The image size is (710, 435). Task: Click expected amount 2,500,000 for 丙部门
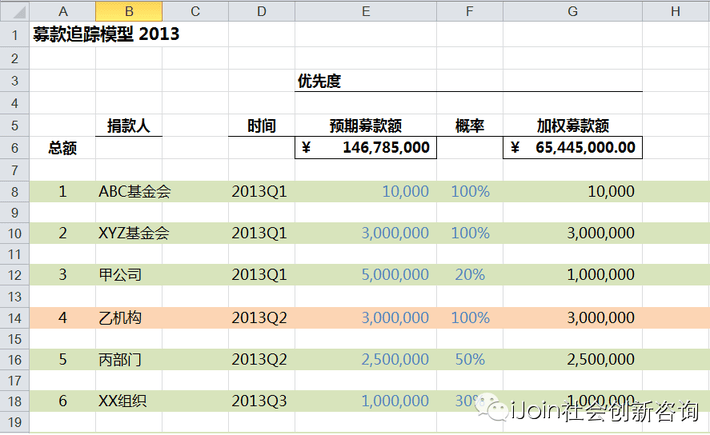395,359
